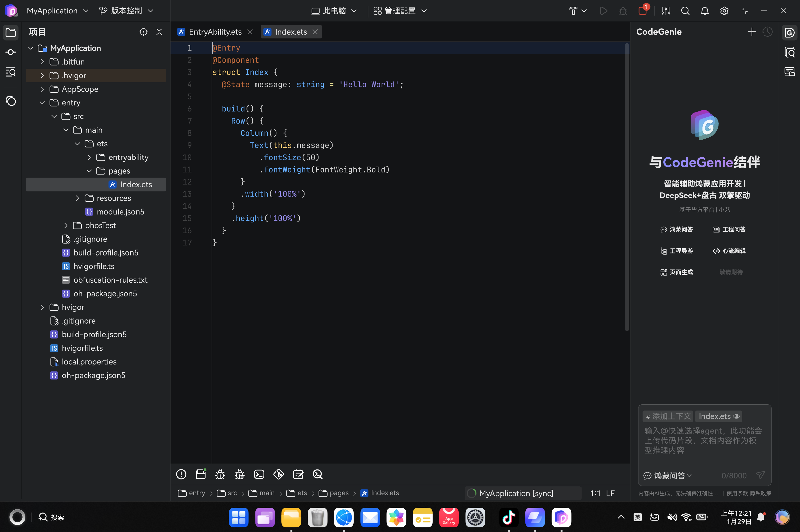
Task: Open the CodeGenie side panel icon
Action: pyautogui.click(x=789, y=32)
